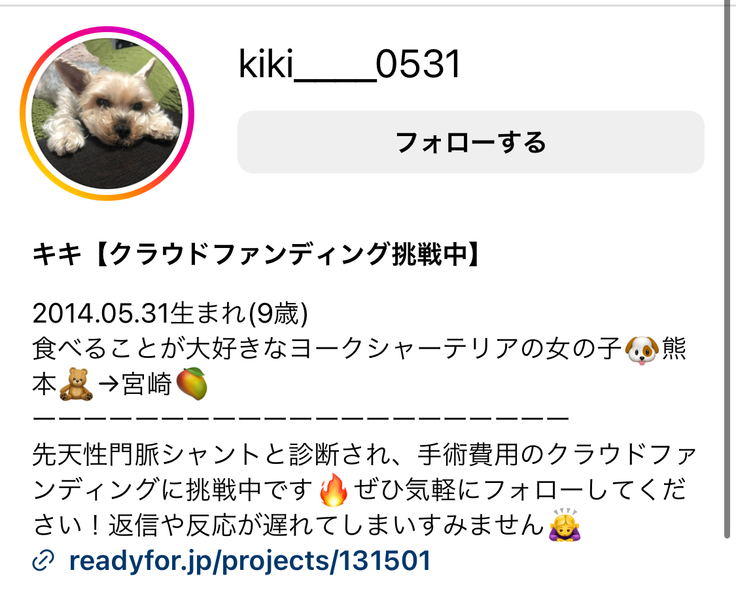Click the dashed divider line in bio
Screen dimensions: 736x602
point(300,417)
